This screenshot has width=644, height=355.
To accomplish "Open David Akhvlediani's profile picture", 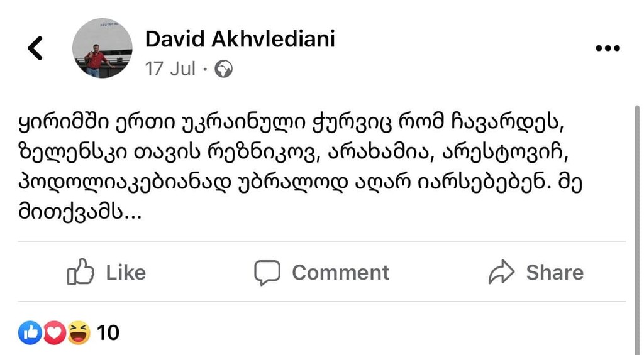I will 103,48.
